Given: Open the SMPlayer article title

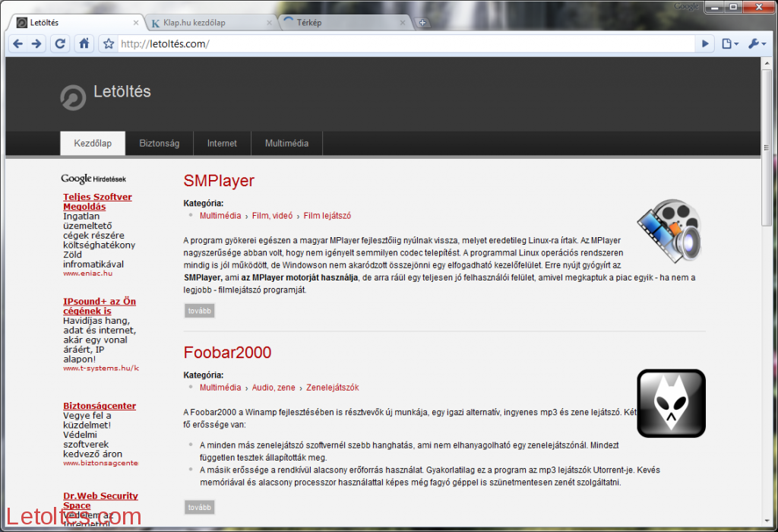Looking at the screenshot, I should coord(219,181).
